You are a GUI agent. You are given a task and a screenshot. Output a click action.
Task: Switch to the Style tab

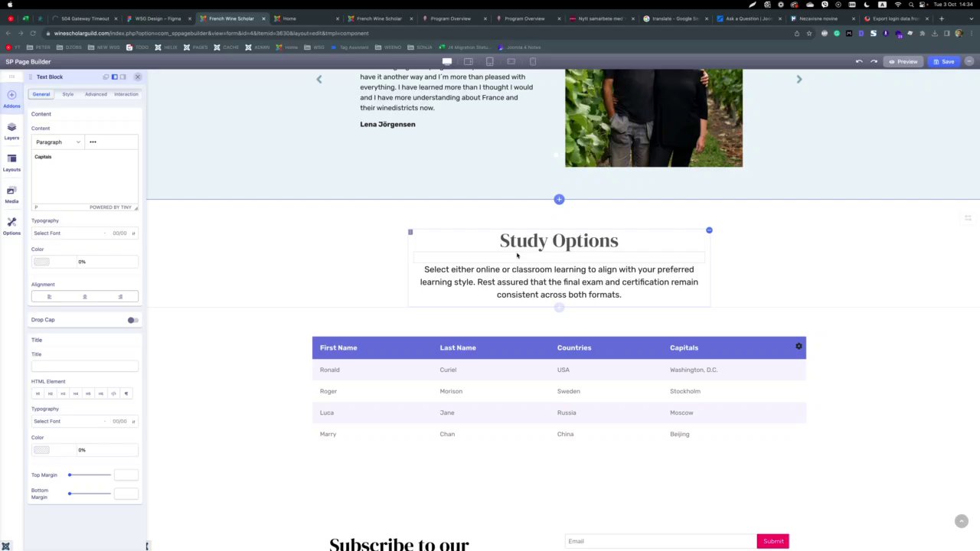(x=68, y=94)
